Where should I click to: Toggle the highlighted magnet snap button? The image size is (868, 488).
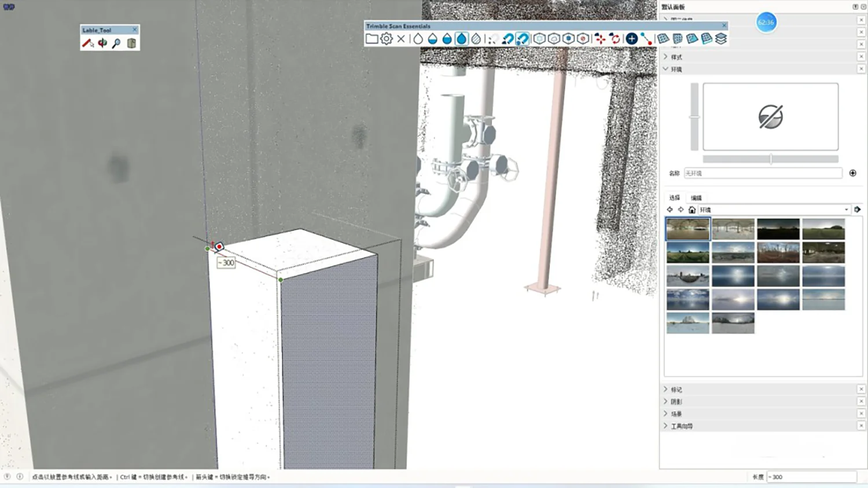click(523, 39)
